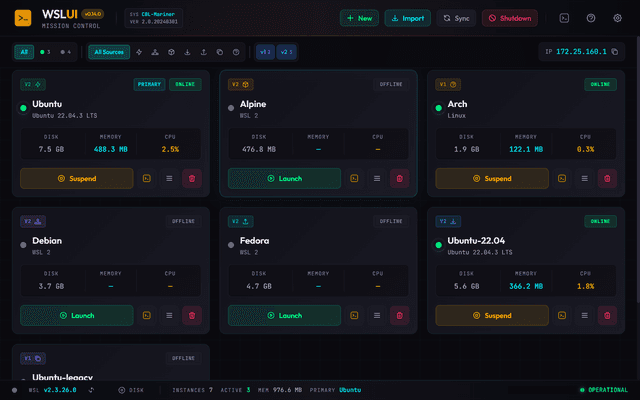The image size is (640, 400).
Task: Toggle the v2 WSL version filter
Action: pos(285,51)
